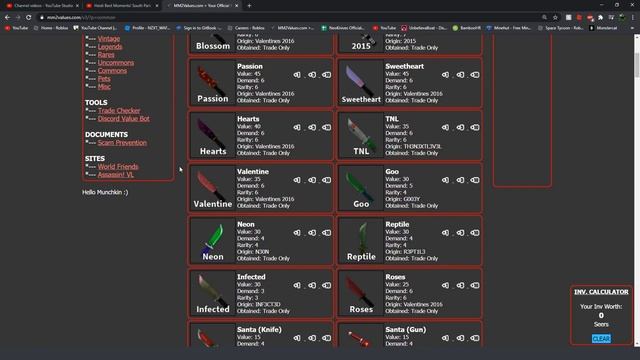Click the third add icon on the Passion card
Screen dimensions: 640x360
(327, 75)
